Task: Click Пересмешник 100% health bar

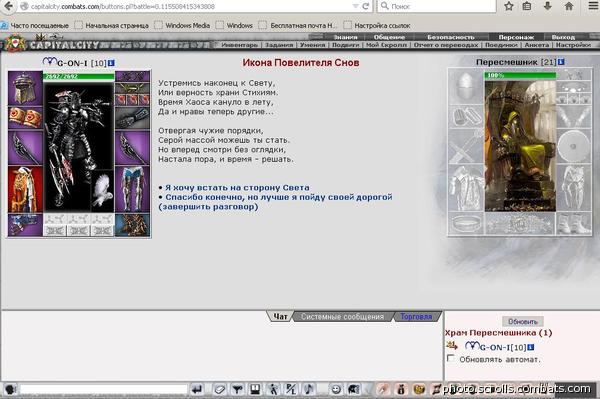Action: (x=520, y=75)
